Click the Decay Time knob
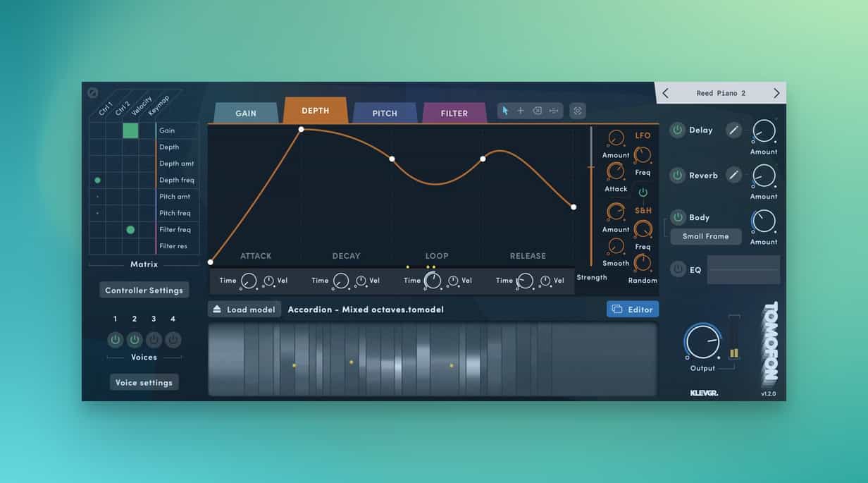 341,281
